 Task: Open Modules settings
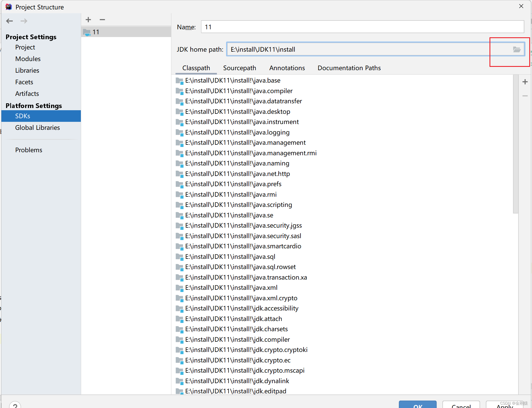[x=28, y=59]
